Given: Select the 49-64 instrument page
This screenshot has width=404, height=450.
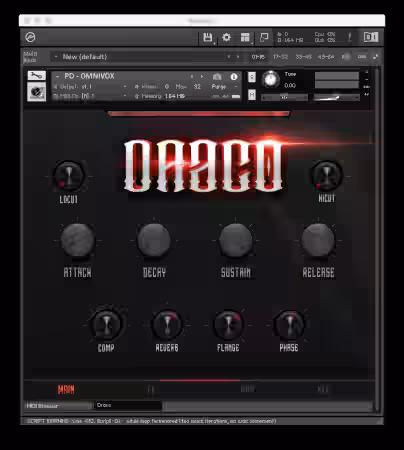Looking at the screenshot, I should (326, 57).
